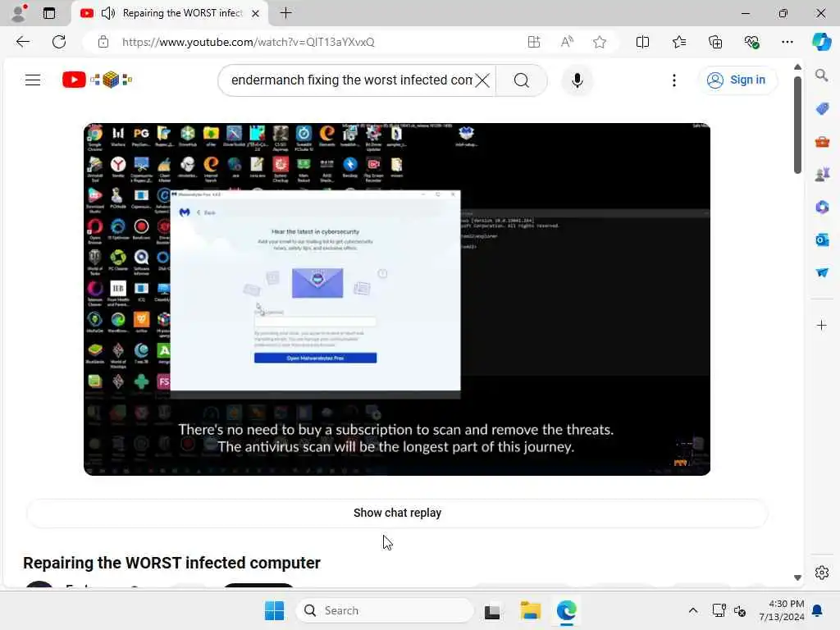This screenshot has height=630, width=840.
Task: Open File Explorer from taskbar
Action: 530,610
